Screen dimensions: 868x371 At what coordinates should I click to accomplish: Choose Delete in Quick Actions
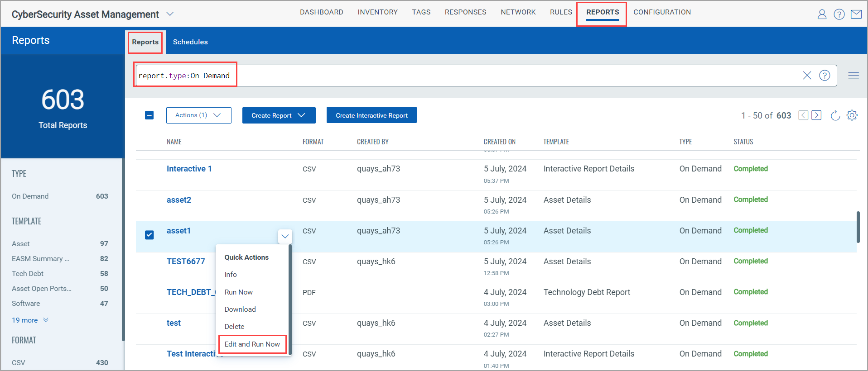234,327
